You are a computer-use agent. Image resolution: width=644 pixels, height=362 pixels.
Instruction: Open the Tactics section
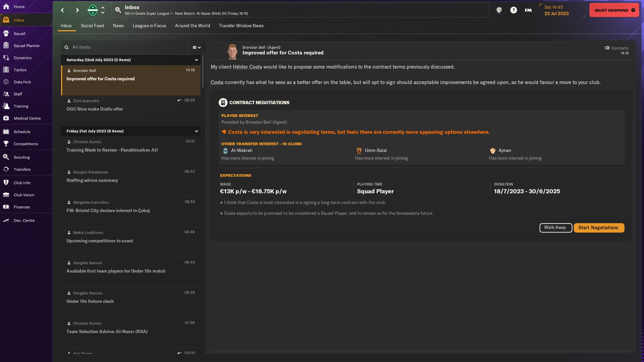(x=26, y=70)
